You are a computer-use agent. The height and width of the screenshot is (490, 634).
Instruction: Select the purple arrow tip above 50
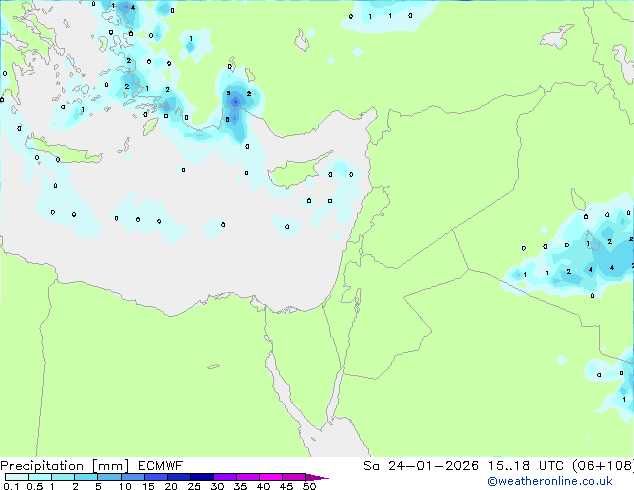pos(316,477)
